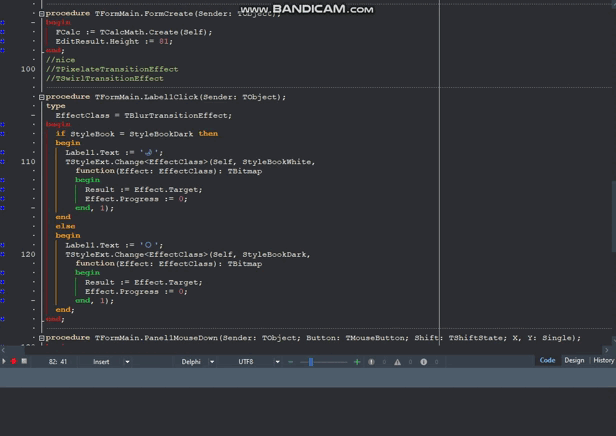Click the warnings triangle icon in status bar
This screenshot has width=616, height=436.
click(x=397, y=362)
